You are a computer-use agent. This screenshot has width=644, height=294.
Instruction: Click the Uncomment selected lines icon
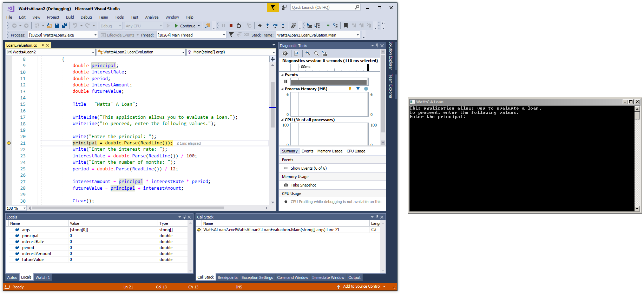coord(335,26)
